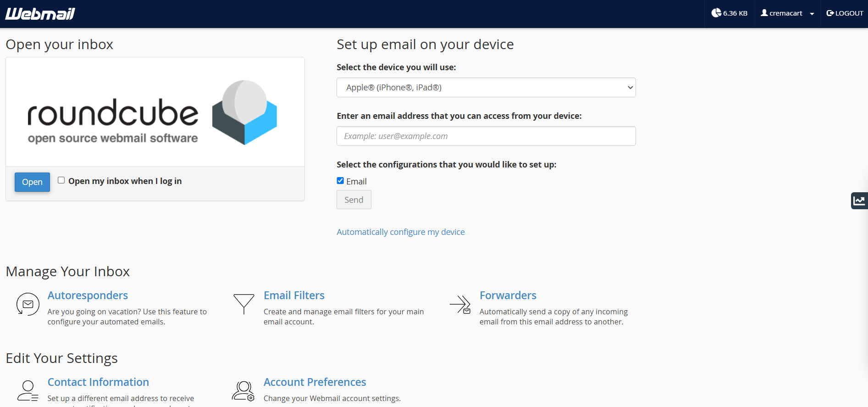Click the Email checkbox label text
The image size is (868, 407).
[x=356, y=182]
